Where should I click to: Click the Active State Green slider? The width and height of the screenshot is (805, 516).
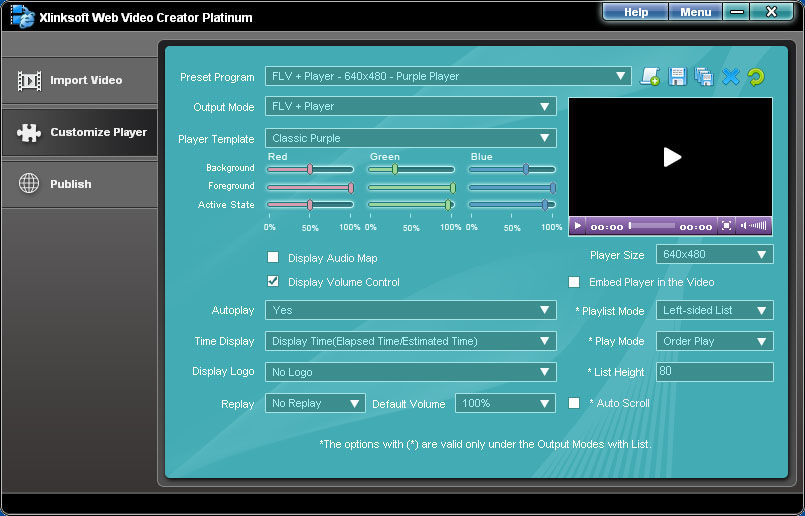pos(411,205)
